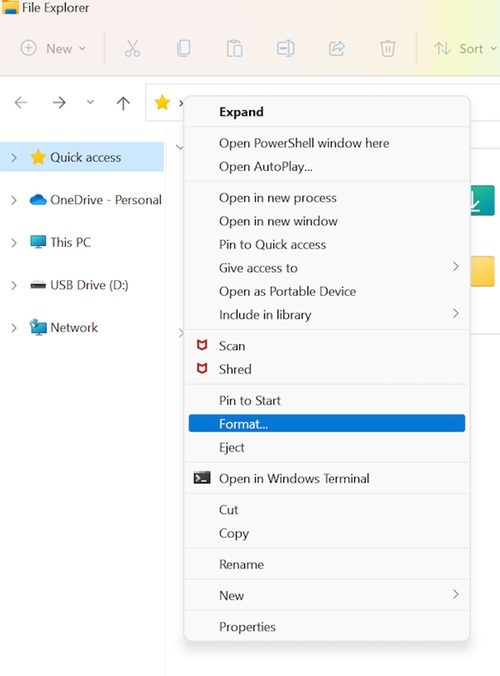500x676 pixels.
Task: Click the Paste clipboard icon in toolbar
Action: 234,49
